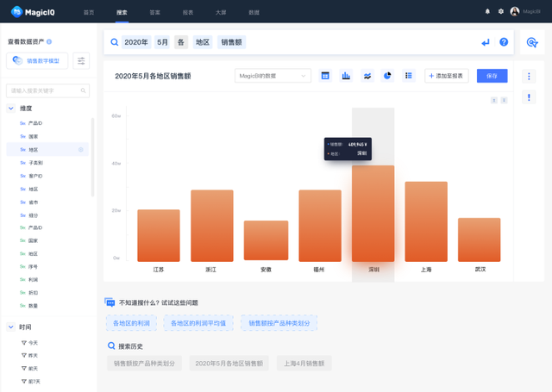Screen dimensions: 552x392
Task: Open the MagicBI data source dropdown
Action: pos(273,76)
